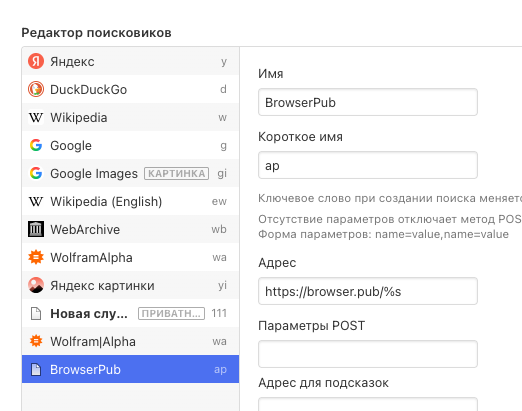Click the Короткое имя field with ap
522x411 pixels.
coord(368,165)
